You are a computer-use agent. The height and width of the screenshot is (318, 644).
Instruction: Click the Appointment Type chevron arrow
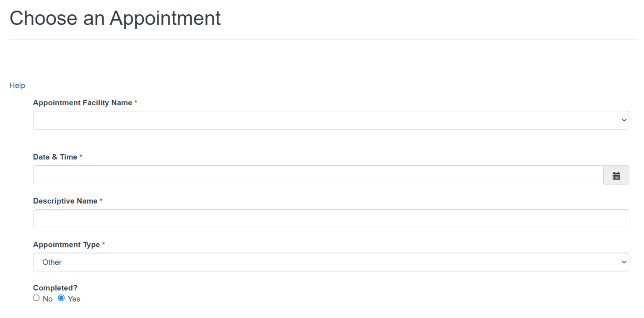click(x=623, y=262)
